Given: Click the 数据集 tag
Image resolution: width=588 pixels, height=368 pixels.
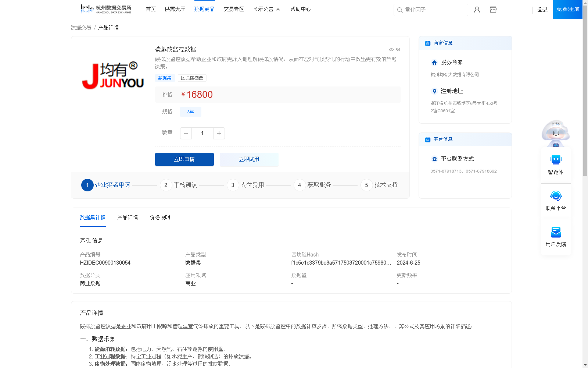Looking at the screenshot, I should click(x=165, y=78).
